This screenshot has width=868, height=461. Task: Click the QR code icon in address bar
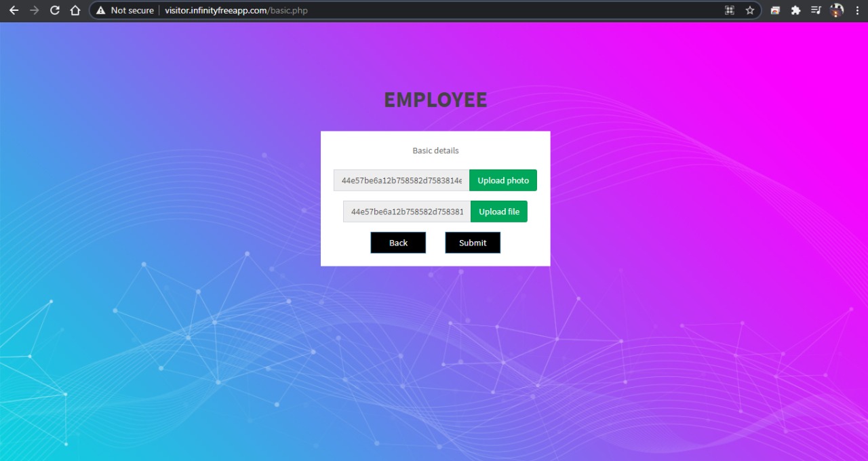tap(730, 10)
